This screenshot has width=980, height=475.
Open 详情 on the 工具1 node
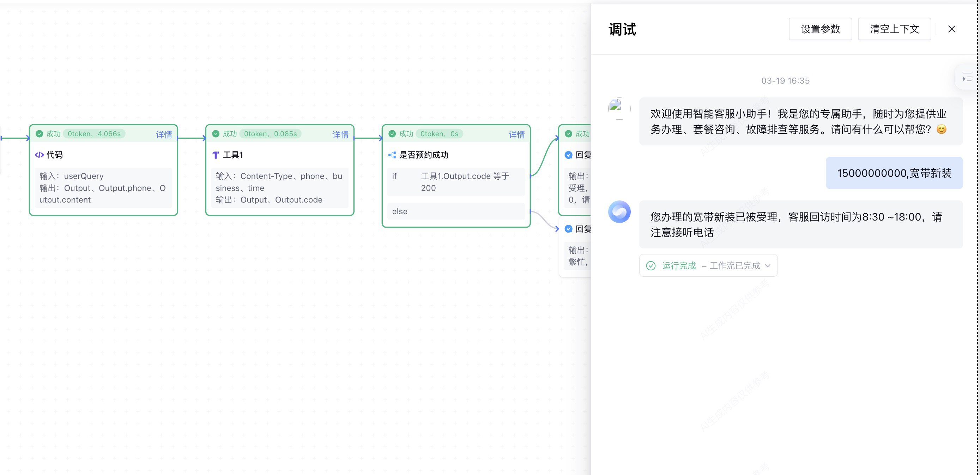tap(340, 134)
